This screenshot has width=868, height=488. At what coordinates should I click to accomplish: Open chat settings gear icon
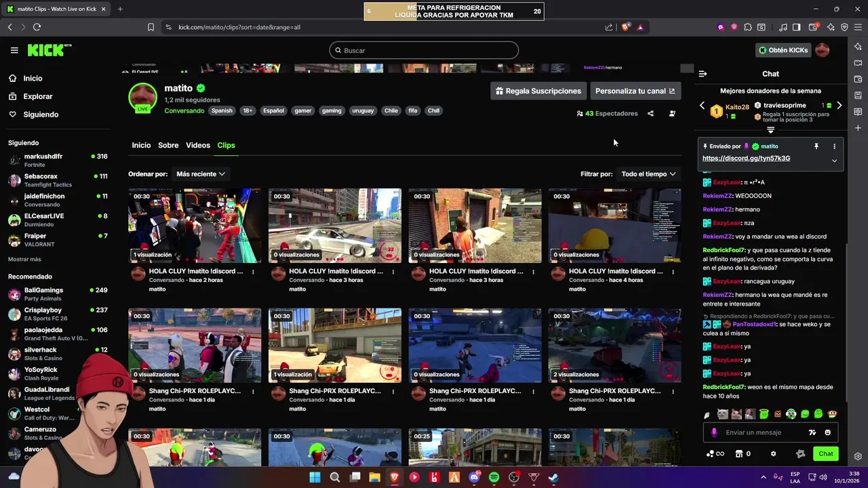[773, 453]
